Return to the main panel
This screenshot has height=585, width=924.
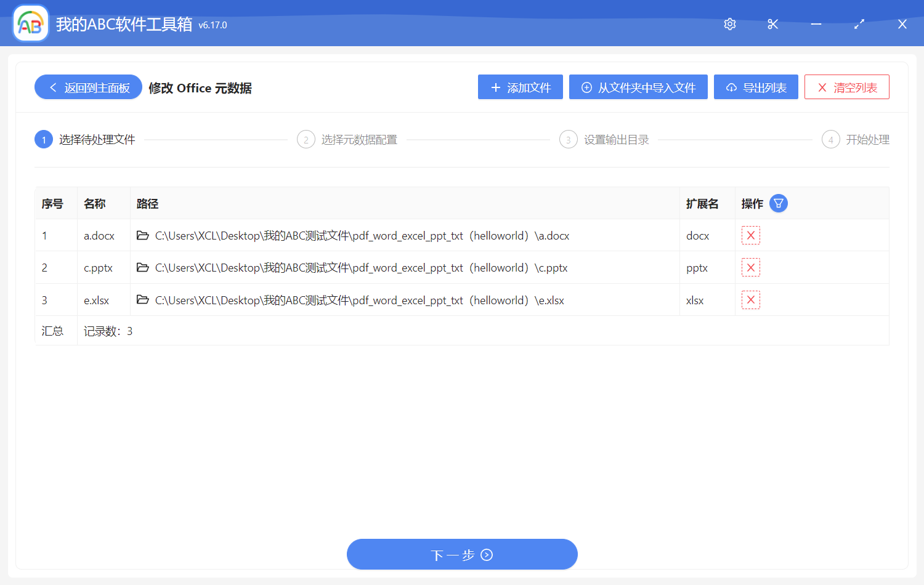(x=87, y=87)
